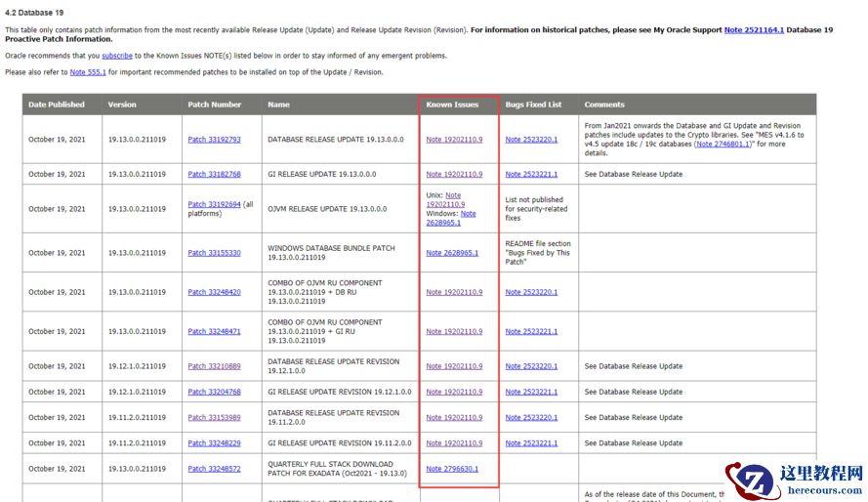Open Patch 33248420 link

pos(214,292)
